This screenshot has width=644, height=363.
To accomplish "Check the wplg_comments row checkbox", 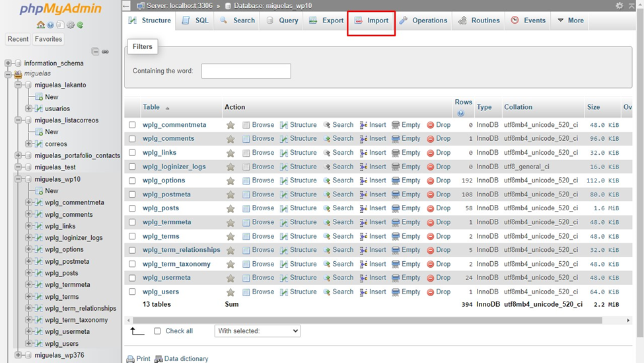I will pos(132,139).
